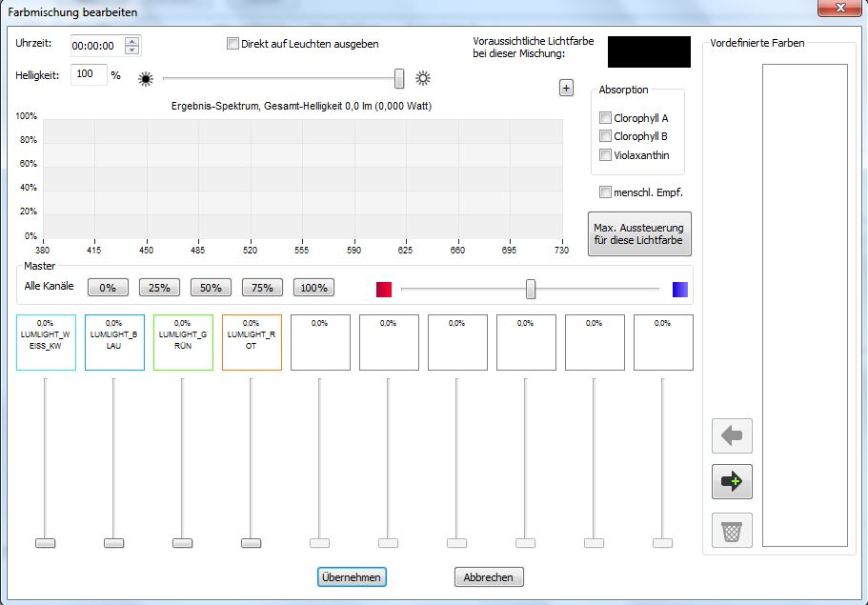The height and width of the screenshot is (605, 868).
Task: Click Max. Aussteuerung für diese Lichtfarbe
Action: pyautogui.click(x=640, y=234)
